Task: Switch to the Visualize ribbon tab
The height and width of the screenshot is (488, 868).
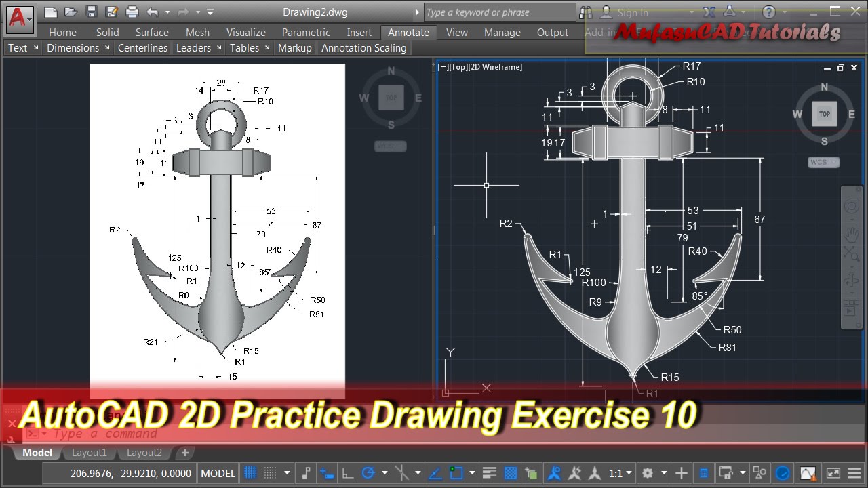Action: (246, 32)
